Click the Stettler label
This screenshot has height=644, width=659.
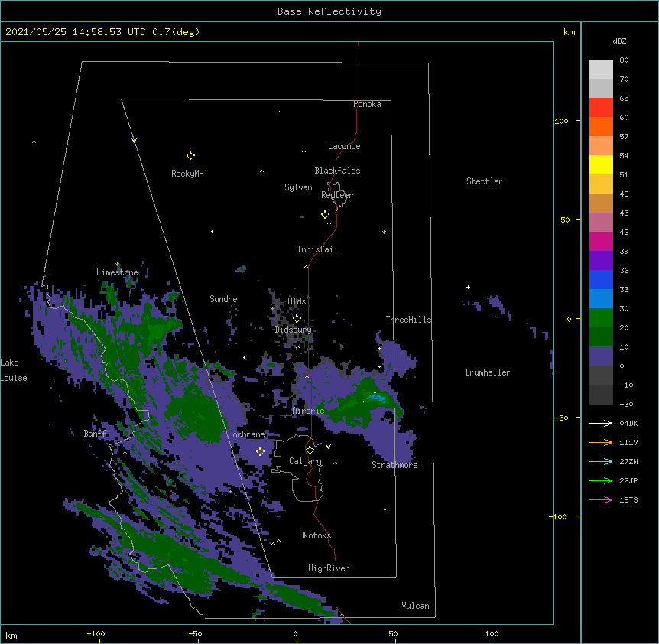[484, 181]
